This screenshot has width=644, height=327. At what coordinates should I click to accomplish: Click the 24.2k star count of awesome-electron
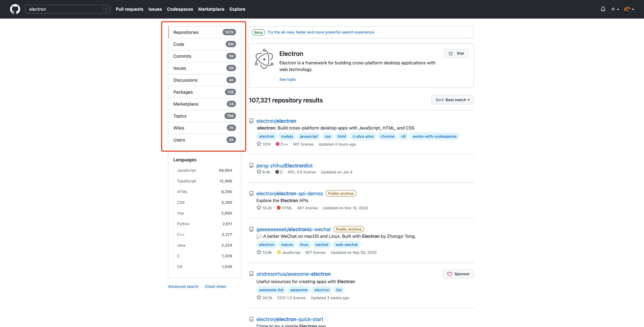pyautogui.click(x=264, y=298)
